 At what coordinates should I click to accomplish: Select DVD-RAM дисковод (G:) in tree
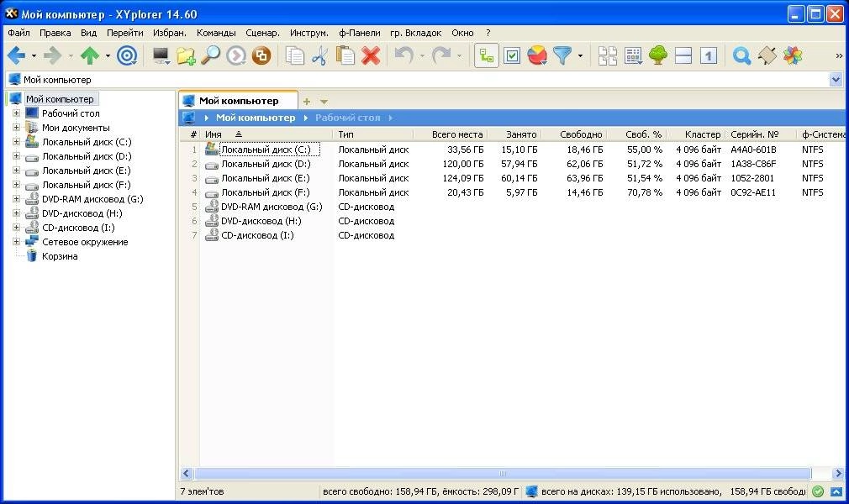pyautogui.click(x=92, y=199)
